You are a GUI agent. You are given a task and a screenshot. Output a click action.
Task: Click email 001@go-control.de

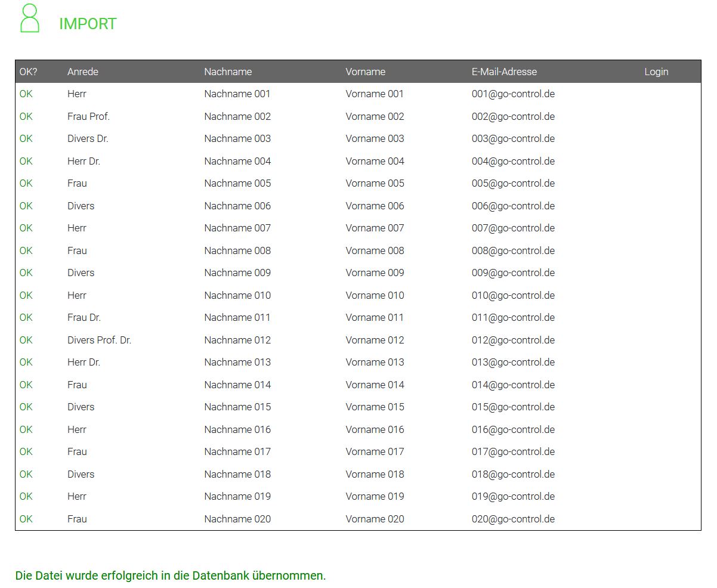513,94
